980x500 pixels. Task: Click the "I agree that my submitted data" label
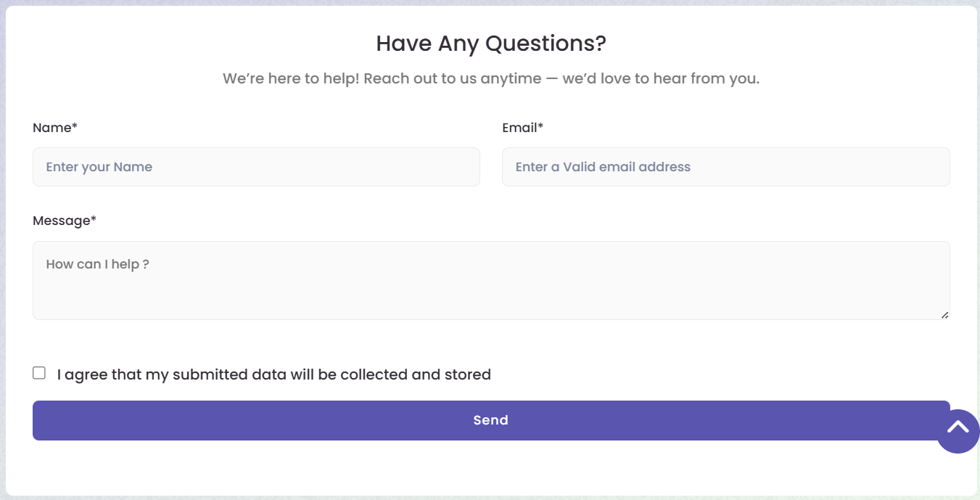pyautogui.click(x=273, y=374)
